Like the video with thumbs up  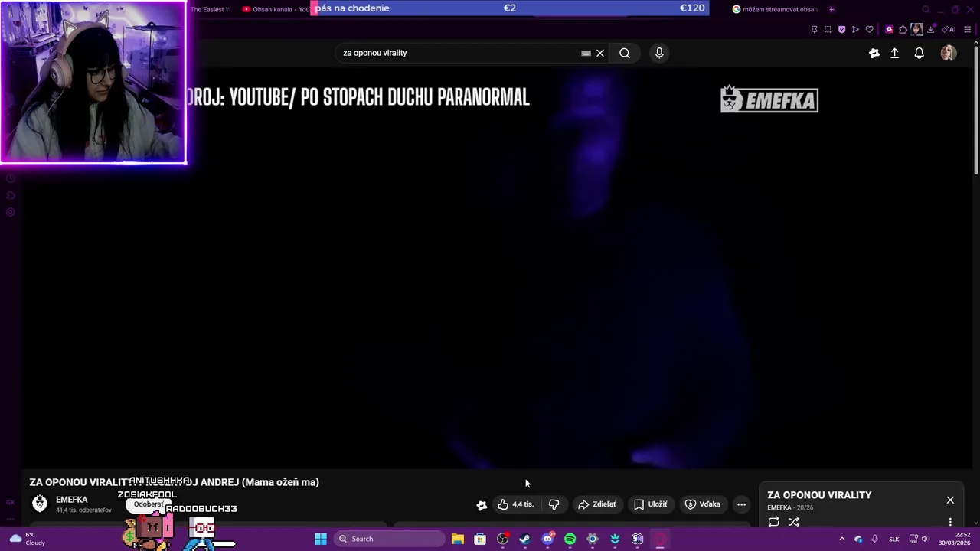515,504
